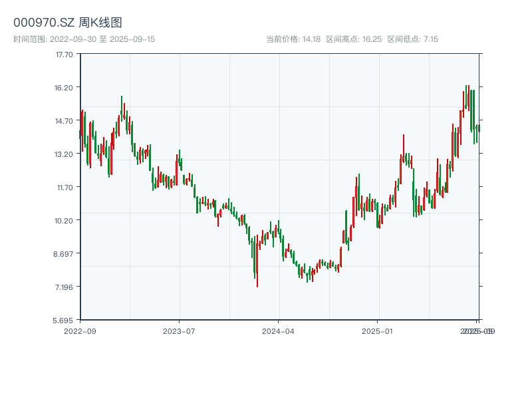The height and width of the screenshot is (399, 532).
Task: Click y-axis label 10.20
Action: 64,221
